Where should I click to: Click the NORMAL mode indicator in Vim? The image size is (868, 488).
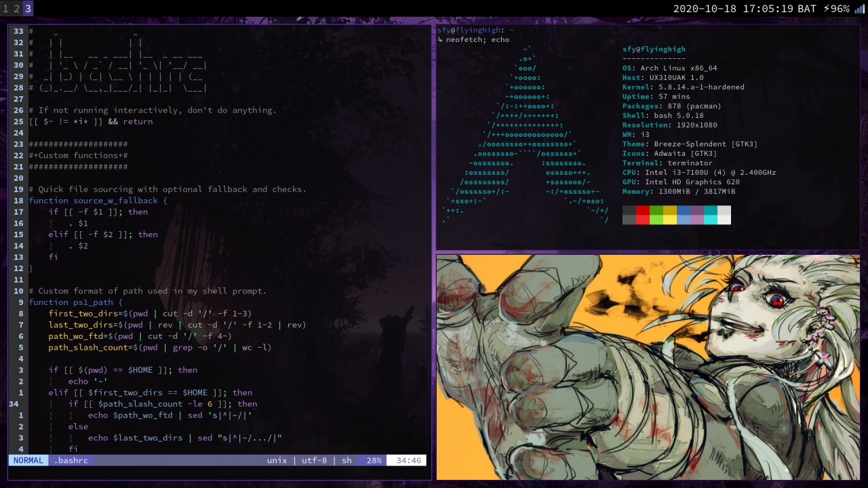[x=28, y=460]
